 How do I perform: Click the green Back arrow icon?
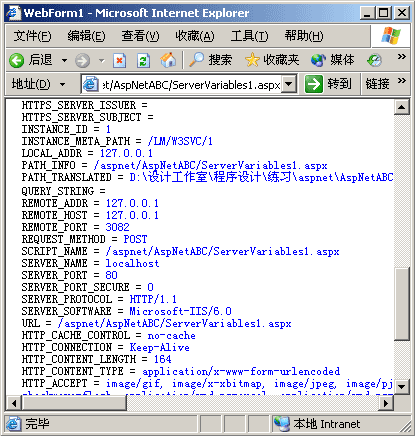[16, 61]
